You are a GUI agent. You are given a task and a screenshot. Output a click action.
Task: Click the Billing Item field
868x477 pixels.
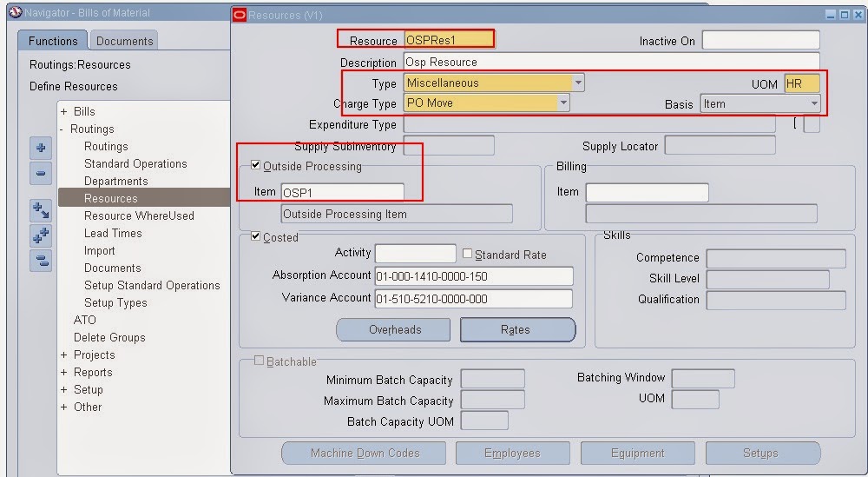click(x=648, y=192)
